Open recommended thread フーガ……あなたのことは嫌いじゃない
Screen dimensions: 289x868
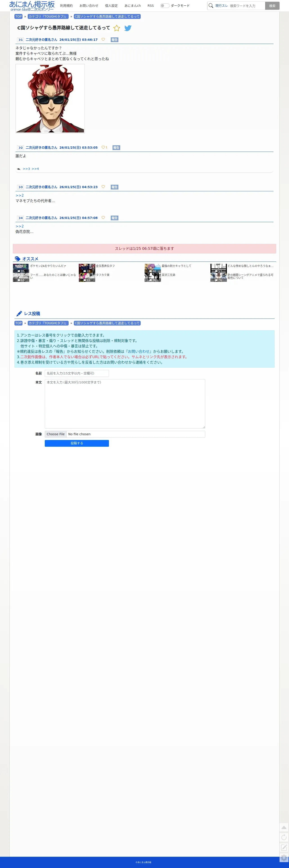point(53,276)
